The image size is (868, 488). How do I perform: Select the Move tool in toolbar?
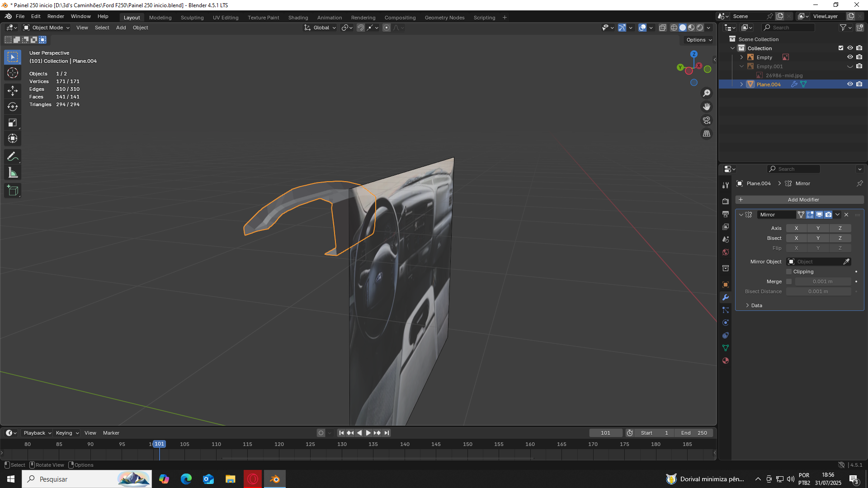pos(13,91)
